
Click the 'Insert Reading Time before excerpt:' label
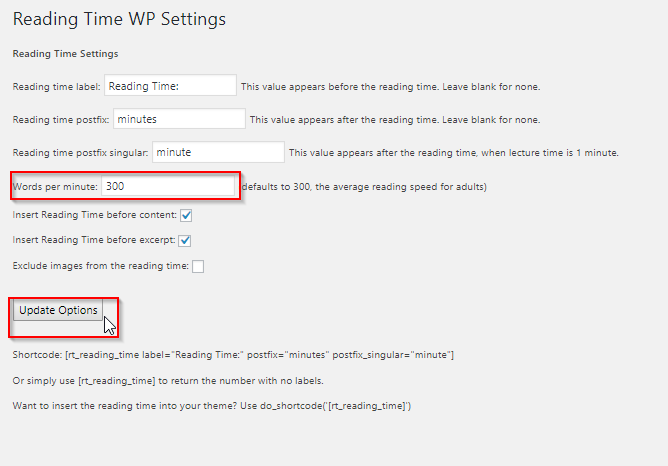point(94,240)
